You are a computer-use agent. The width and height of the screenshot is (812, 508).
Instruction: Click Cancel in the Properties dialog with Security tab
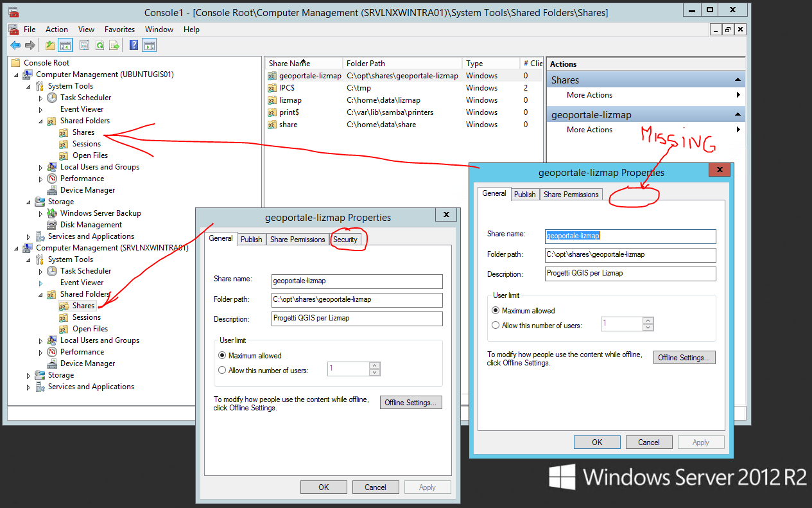[376, 487]
